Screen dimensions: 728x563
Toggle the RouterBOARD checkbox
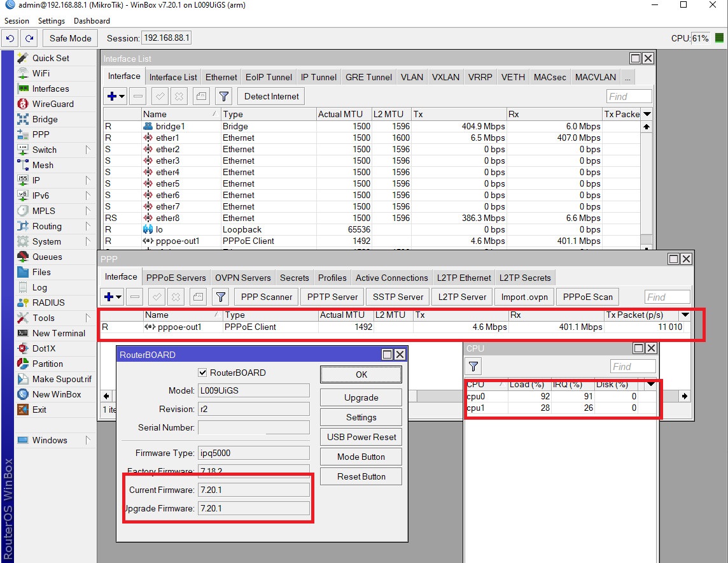(x=203, y=373)
